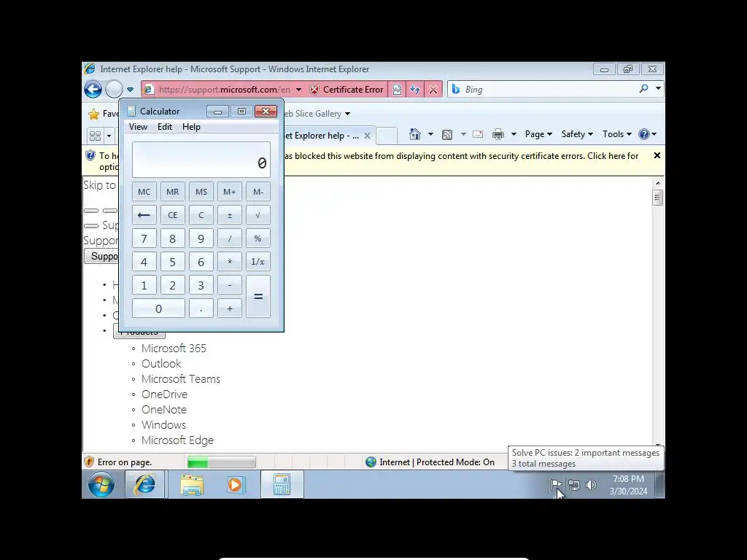The height and width of the screenshot is (560, 747).
Task: Click the Action Center flag tray icon
Action: point(556,485)
